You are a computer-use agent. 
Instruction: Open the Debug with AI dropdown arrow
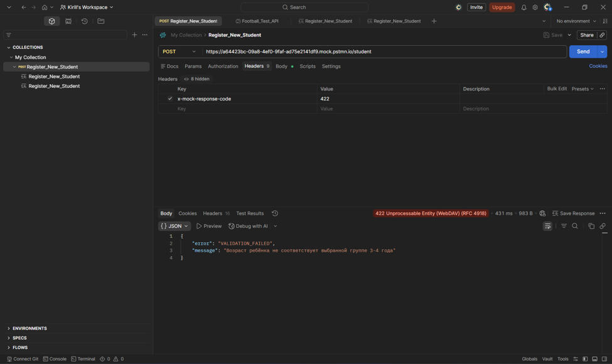[275, 226]
